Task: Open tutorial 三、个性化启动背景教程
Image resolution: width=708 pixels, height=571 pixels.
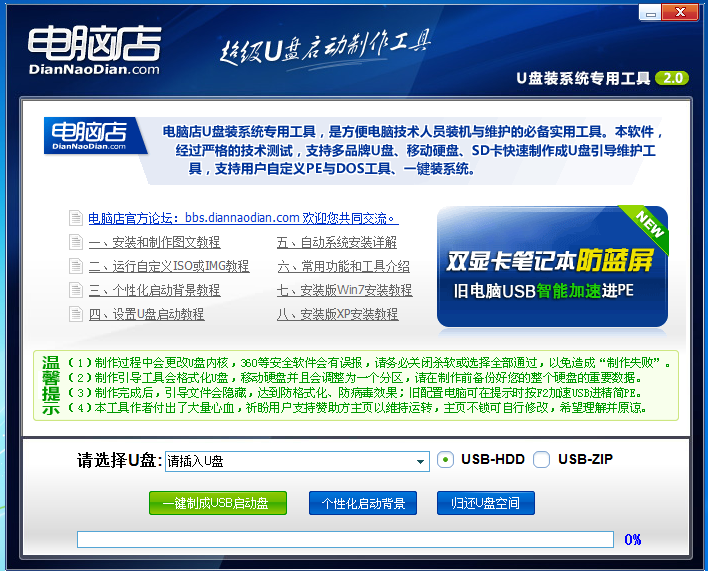Action: [154, 290]
